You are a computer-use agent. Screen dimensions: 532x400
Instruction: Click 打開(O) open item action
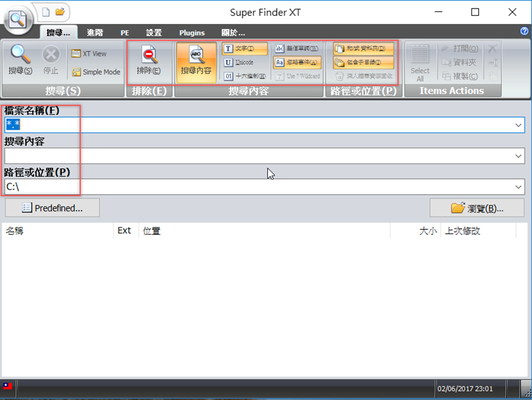(460, 49)
